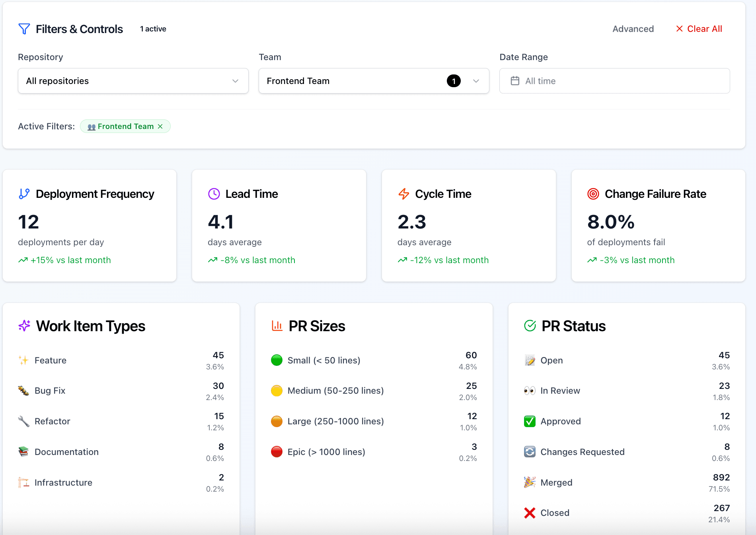Click the Deployment Frequency branch icon
The image size is (756, 535).
click(24, 194)
